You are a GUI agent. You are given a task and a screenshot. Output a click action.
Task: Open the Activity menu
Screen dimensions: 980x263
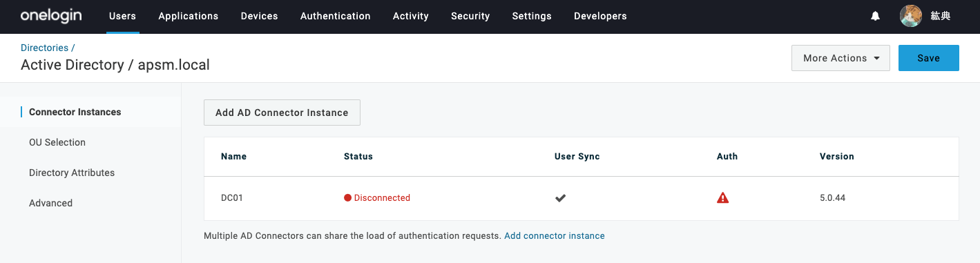click(410, 16)
